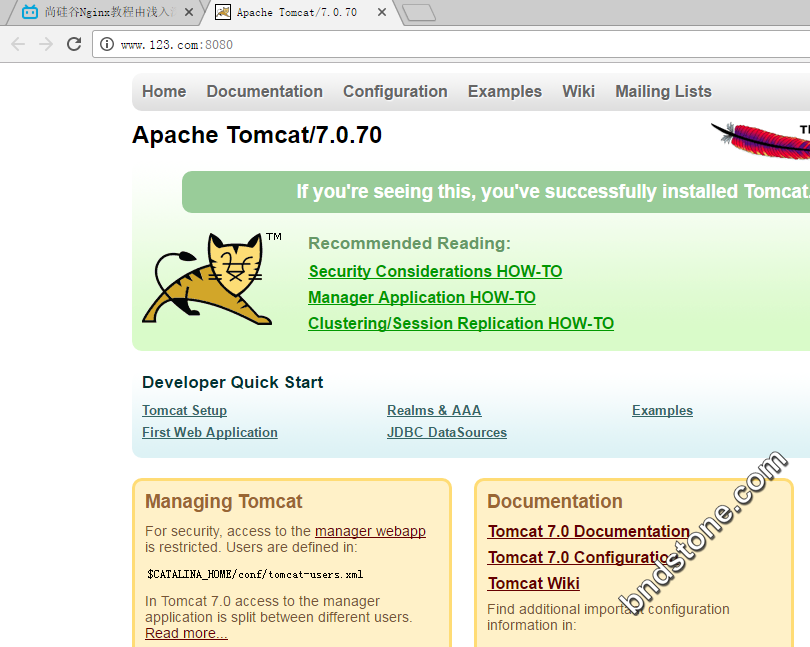
Task: Reload the page with the refresh icon
Action: (x=74, y=44)
